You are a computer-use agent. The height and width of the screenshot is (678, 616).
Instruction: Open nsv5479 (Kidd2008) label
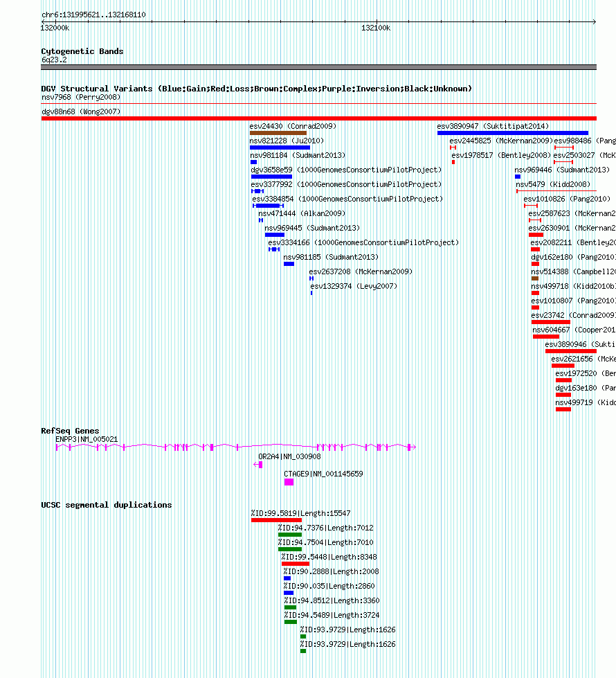[x=553, y=184]
